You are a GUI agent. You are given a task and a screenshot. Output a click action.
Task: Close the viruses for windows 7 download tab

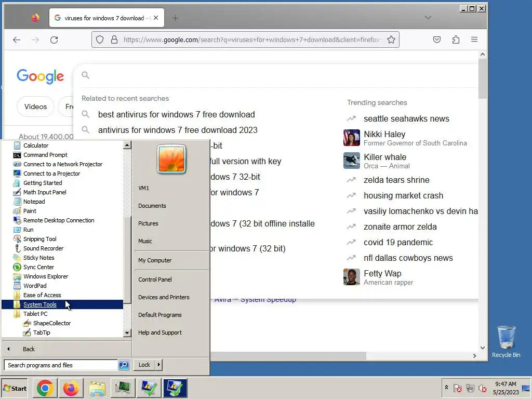[156, 18]
